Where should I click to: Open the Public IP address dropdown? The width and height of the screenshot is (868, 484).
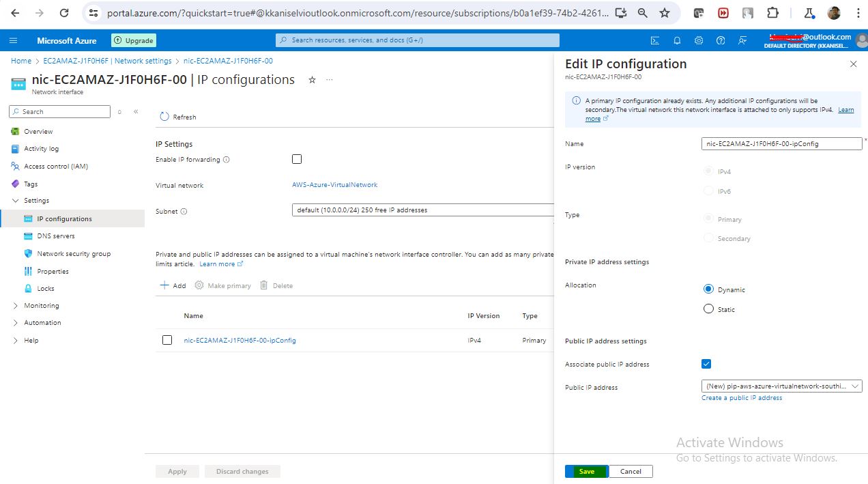(x=781, y=386)
